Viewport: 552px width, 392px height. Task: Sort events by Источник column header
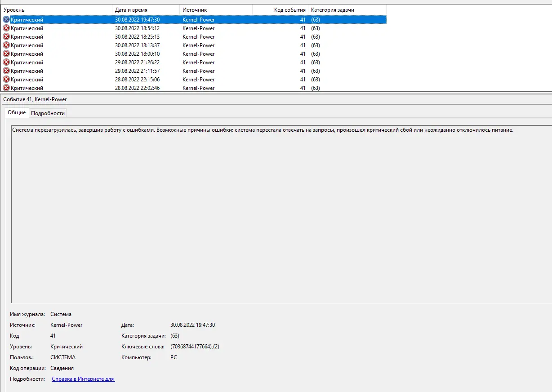click(216, 10)
